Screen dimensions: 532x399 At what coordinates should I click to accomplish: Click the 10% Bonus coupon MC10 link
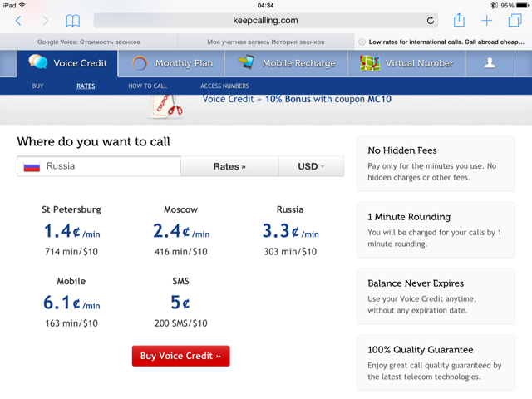tap(297, 99)
